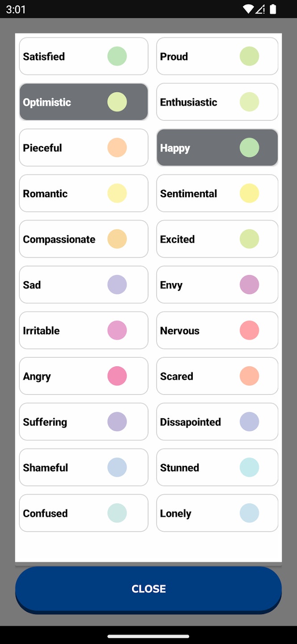
Task: Tap the red circle next to Nervous
Action: (x=250, y=330)
